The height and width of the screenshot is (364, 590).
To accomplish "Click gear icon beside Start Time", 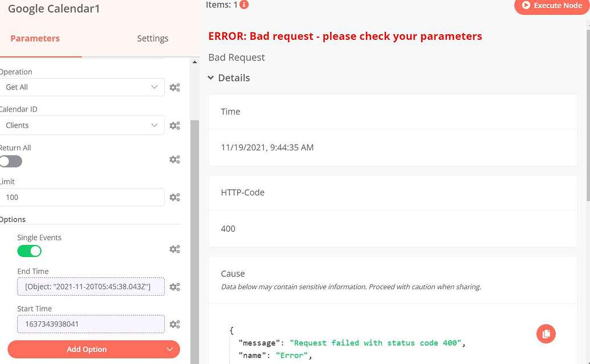I will point(174,325).
